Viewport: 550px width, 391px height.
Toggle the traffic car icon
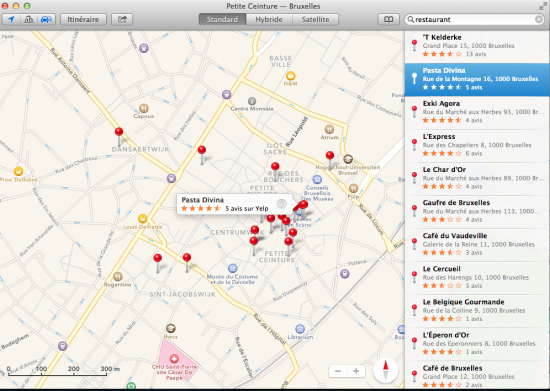[46, 19]
